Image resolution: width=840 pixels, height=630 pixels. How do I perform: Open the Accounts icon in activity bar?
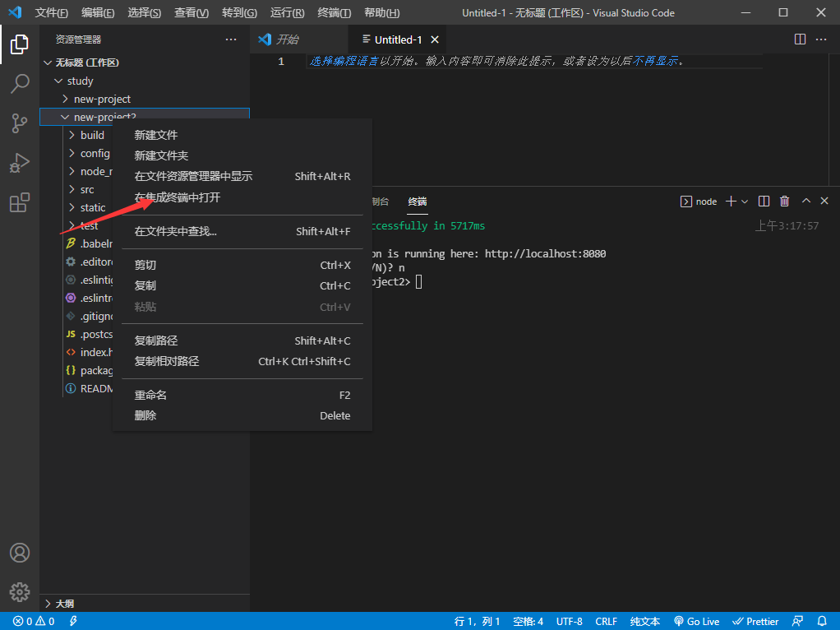coord(19,553)
